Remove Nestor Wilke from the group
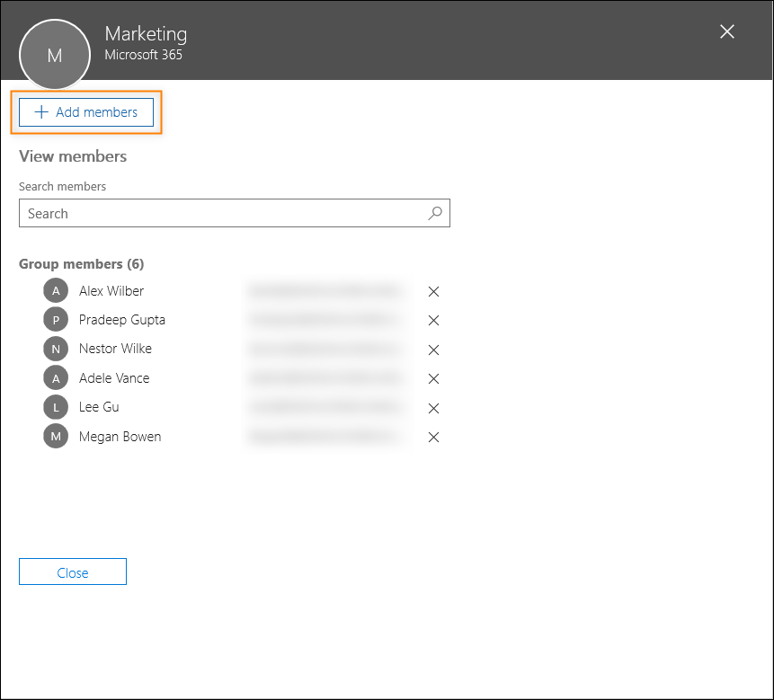The height and width of the screenshot is (700, 774). pos(433,350)
